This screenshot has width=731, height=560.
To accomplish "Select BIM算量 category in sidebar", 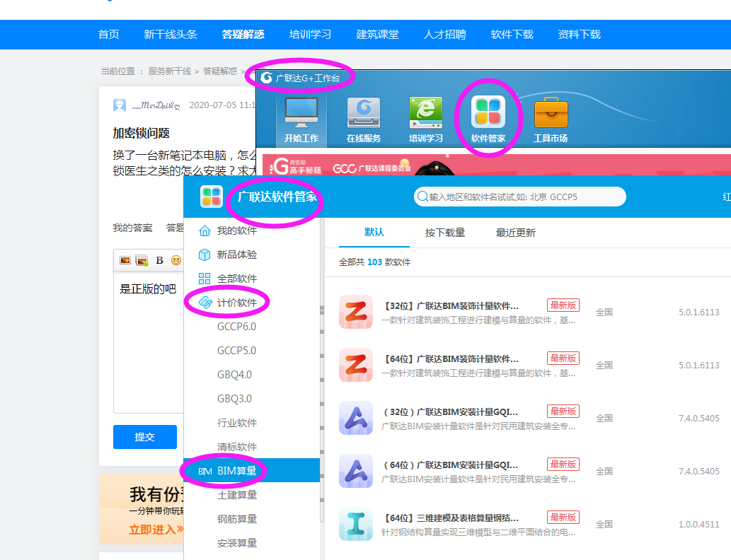I will pos(252,470).
